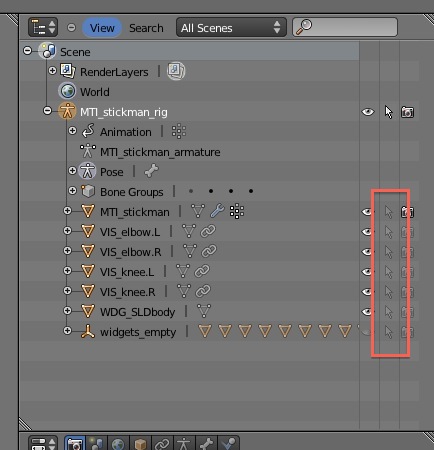
Task: Collapse the MTI_stickman_rig node
Action: click(x=48, y=111)
